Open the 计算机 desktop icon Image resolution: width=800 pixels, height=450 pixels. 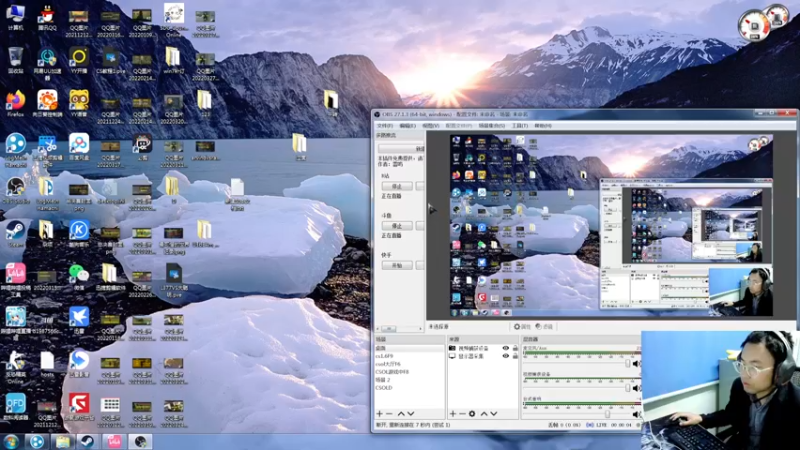coord(15,17)
